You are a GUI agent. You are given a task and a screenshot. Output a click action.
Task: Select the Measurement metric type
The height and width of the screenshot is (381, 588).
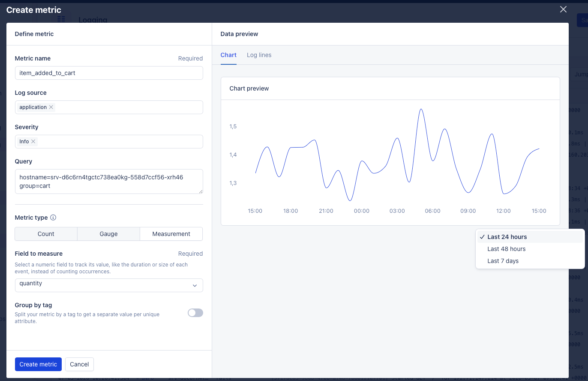[x=171, y=234]
